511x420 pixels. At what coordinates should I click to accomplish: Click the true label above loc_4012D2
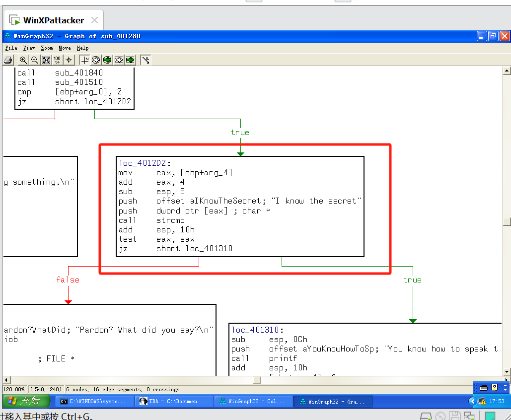[240, 132]
